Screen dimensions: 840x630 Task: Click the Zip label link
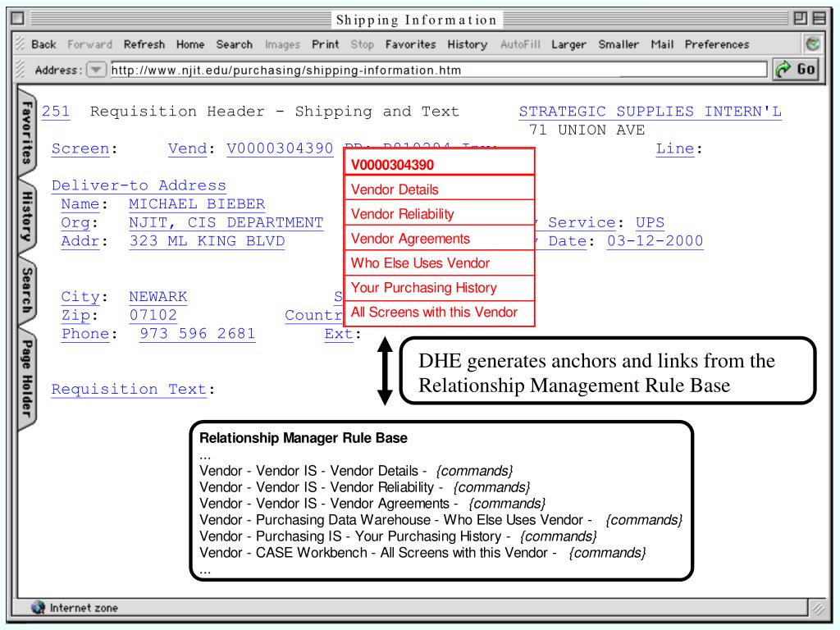point(75,315)
